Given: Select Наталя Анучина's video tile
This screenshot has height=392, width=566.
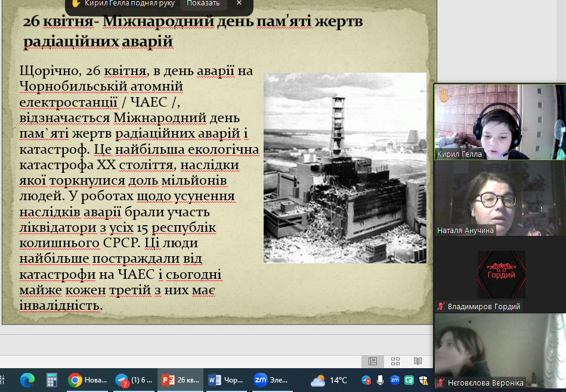Looking at the screenshot, I should (500, 198).
